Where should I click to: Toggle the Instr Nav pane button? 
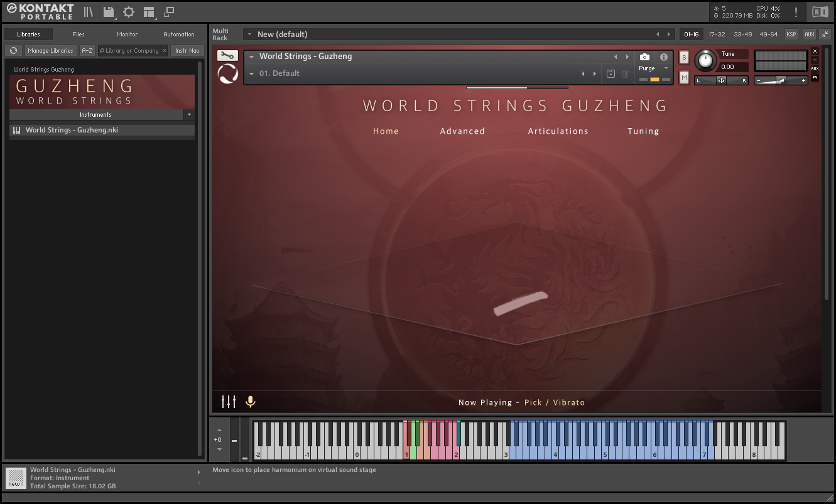pyautogui.click(x=187, y=51)
